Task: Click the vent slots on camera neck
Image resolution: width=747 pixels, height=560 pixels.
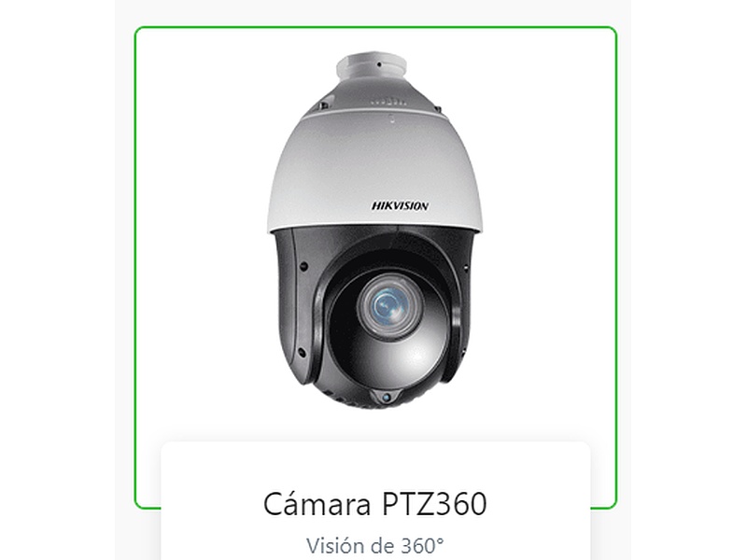Action: click(388, 102)
